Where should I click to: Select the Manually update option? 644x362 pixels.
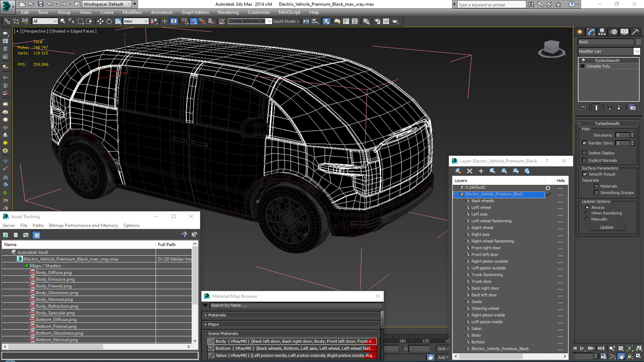(587, 219)
